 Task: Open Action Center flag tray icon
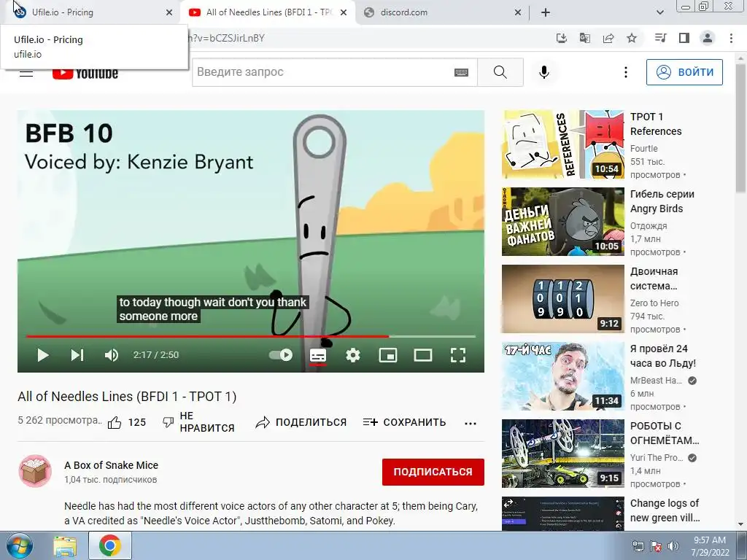click(x=656, y=546)
